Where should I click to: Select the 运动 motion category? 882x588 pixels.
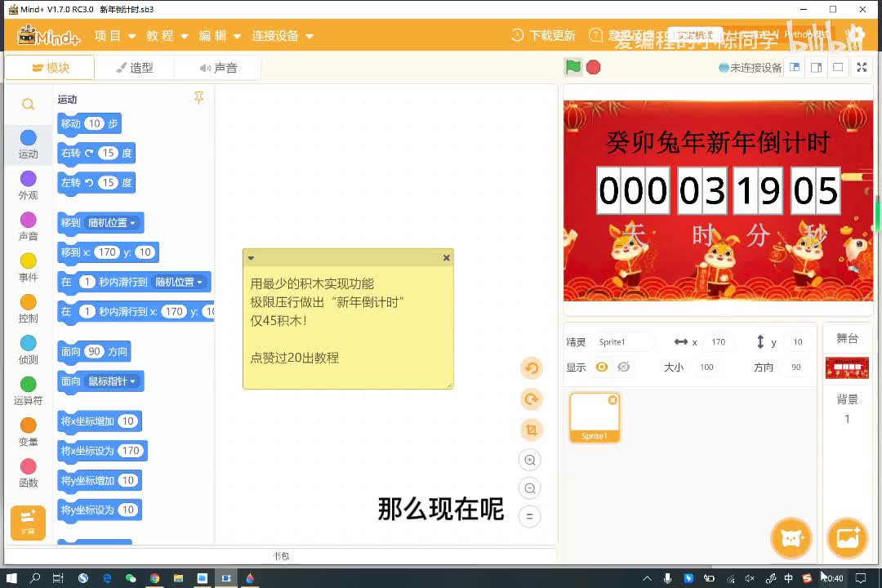(28, 144)
